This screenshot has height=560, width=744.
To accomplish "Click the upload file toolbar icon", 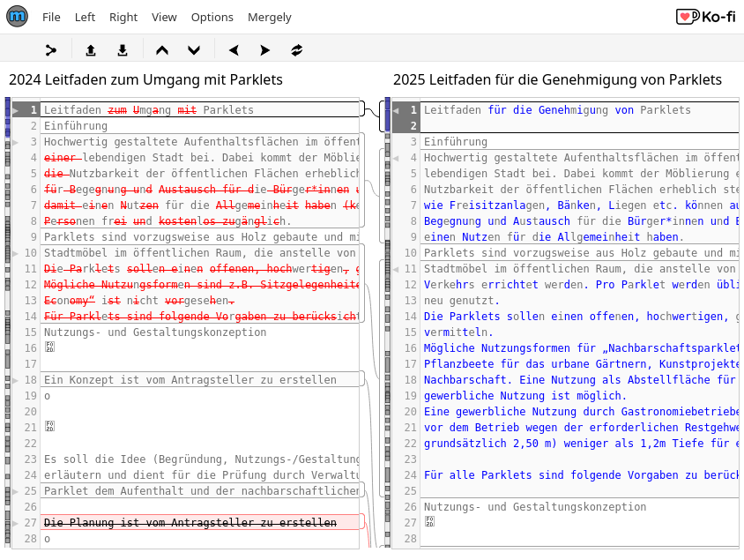I will click(91, 50).
